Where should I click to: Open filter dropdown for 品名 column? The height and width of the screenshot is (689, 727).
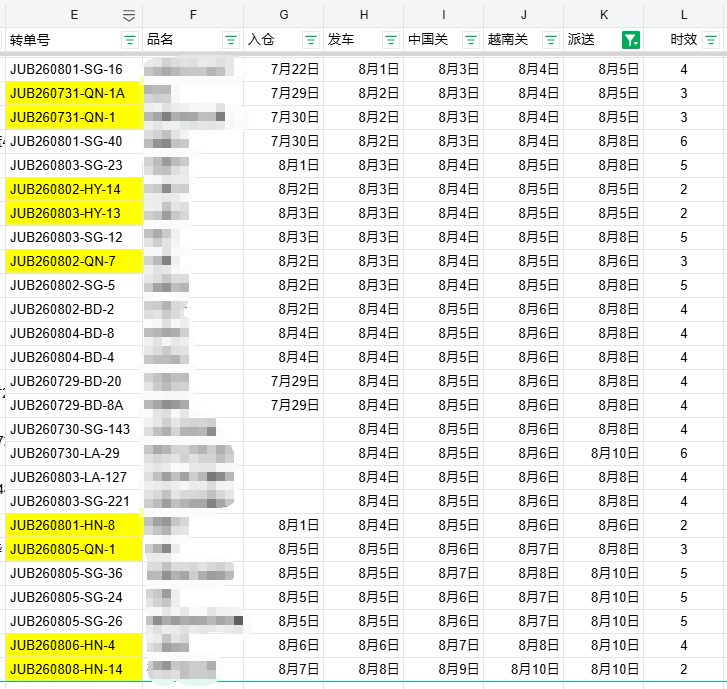point(230,40)
